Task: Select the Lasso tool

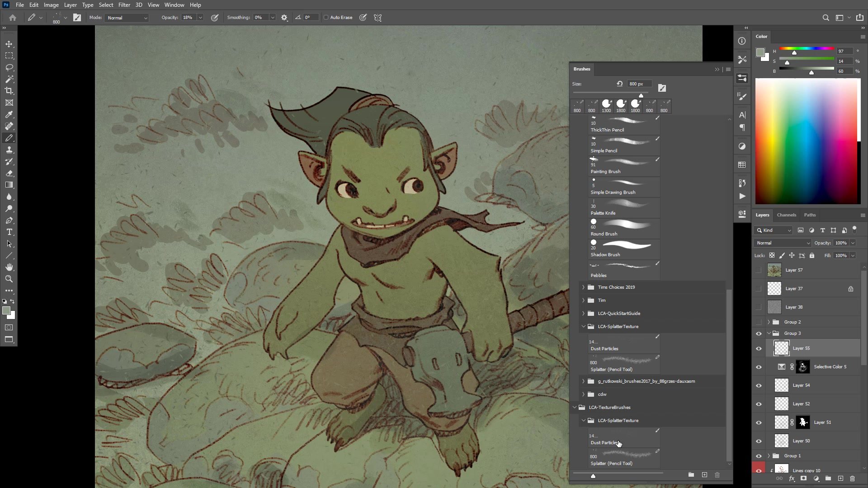Action: point(9,67)
